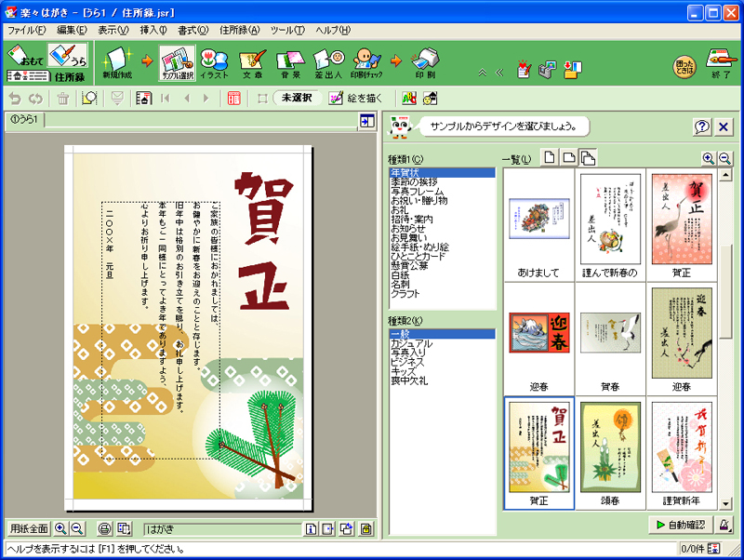Click the 印刷 print icon

point(424,61)
